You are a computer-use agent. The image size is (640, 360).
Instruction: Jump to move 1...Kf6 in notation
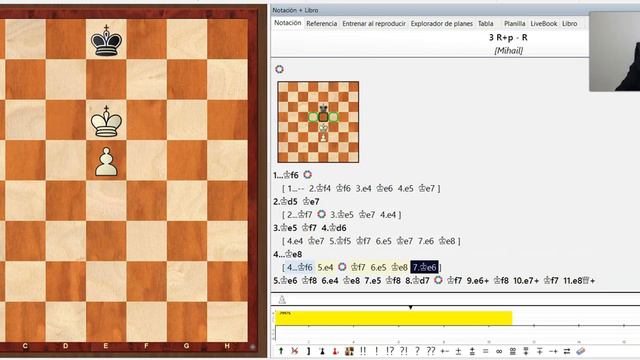[286, 175]
